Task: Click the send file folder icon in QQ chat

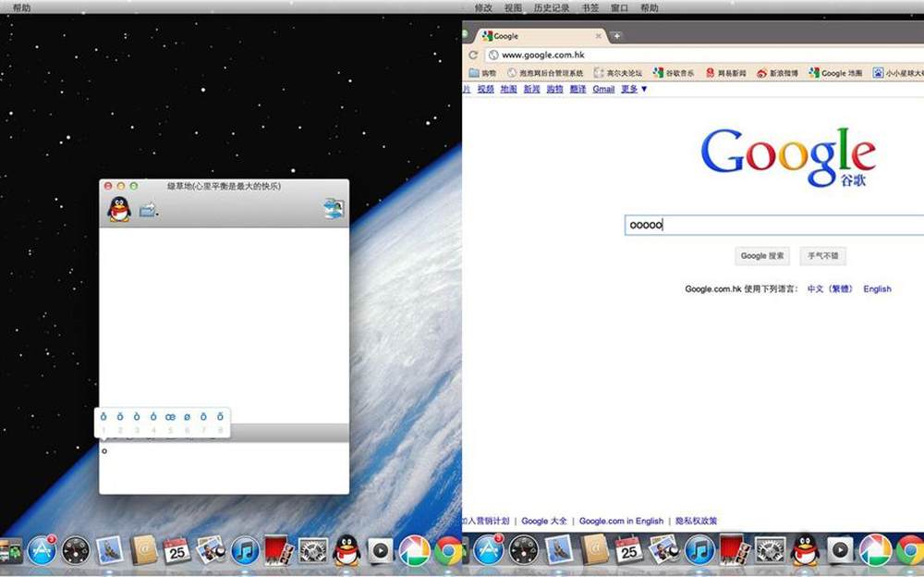Action: point(147,210)
